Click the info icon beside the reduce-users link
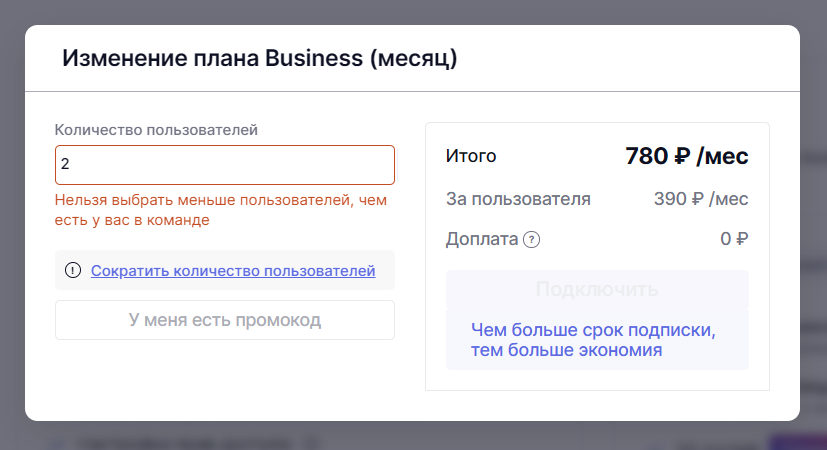This screenshot has width=827, height=450. point(73,270)
